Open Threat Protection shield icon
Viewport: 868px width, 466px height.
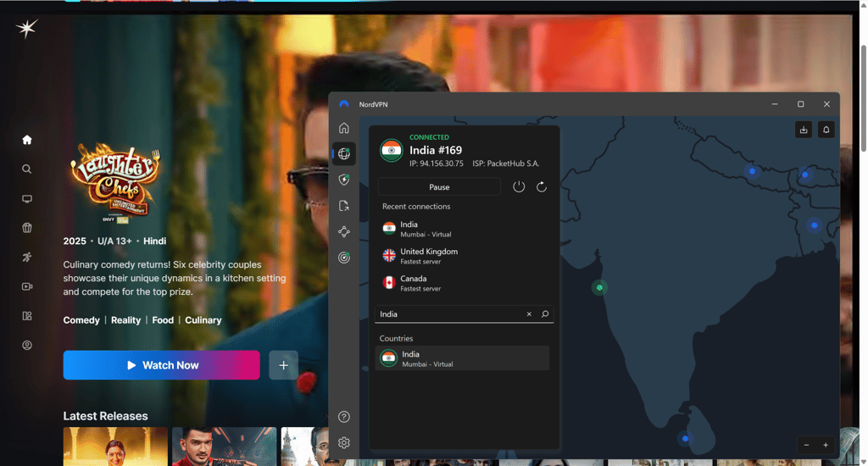pyautogui.click(x=344, y=180)
